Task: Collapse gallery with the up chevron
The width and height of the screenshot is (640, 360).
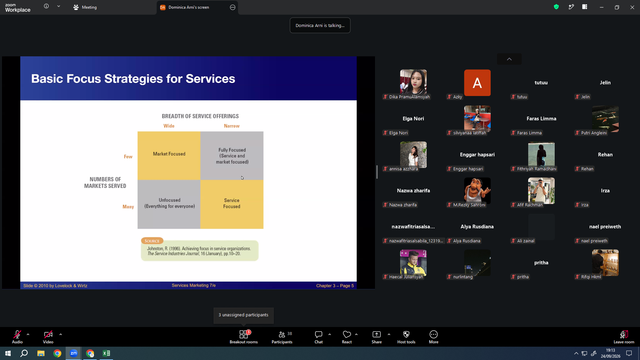Action: 509,59
